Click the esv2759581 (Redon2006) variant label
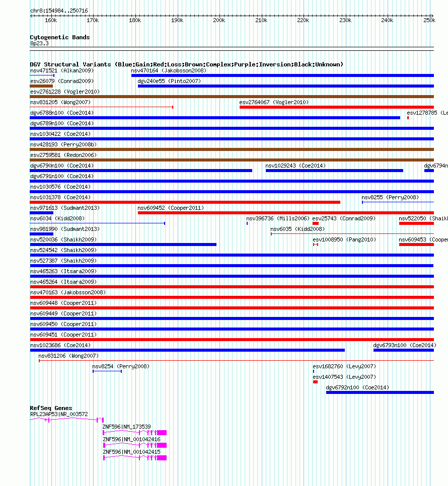 coord(63,155)
